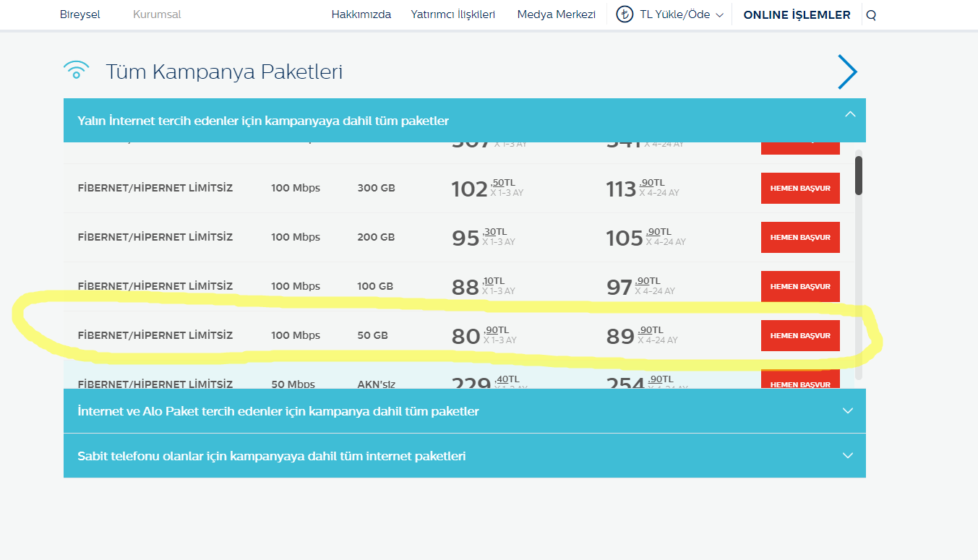The image size is (978, 560).
Task: Click the 113,90 TL price
Action: tap(643, 188)
